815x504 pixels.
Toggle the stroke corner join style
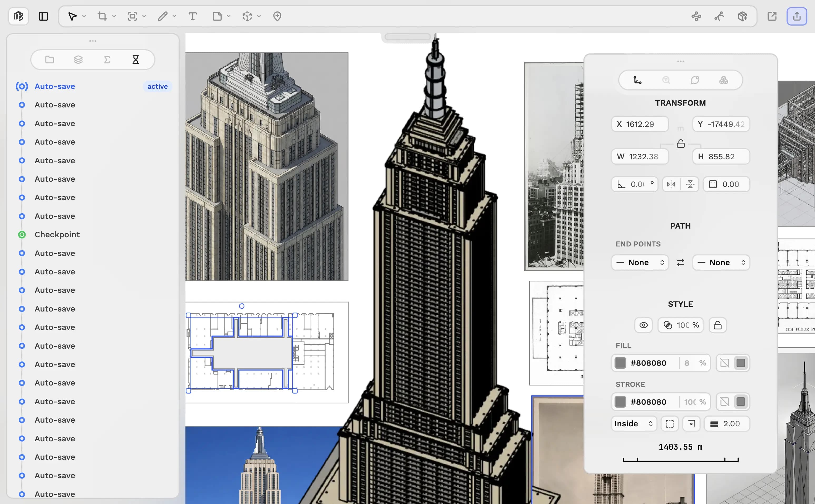(691, 424)
